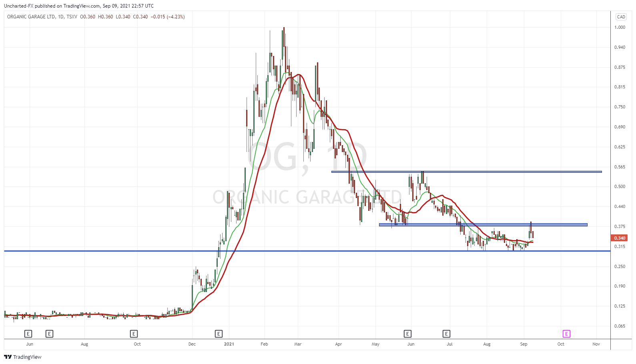Viewport: 636px width, 364px height.
Task: Open the earnings E marker above the first Oct label
Action: point(134,334)
